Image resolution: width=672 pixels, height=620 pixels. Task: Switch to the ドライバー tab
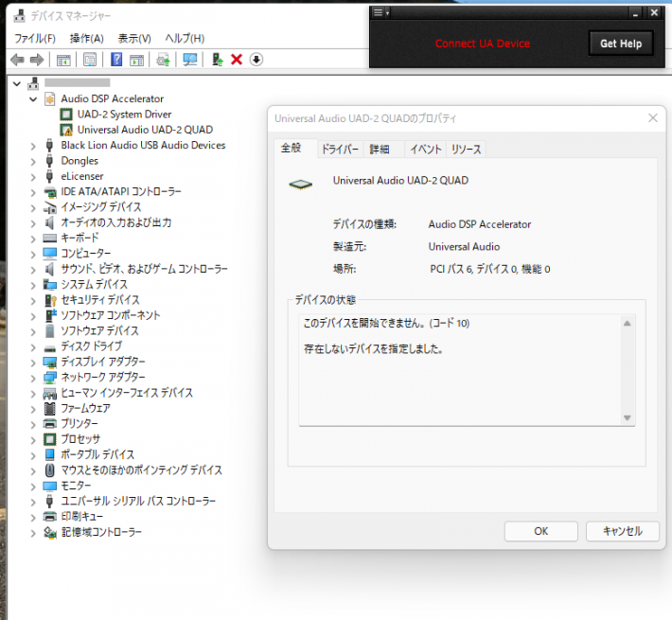coord(340,150)
